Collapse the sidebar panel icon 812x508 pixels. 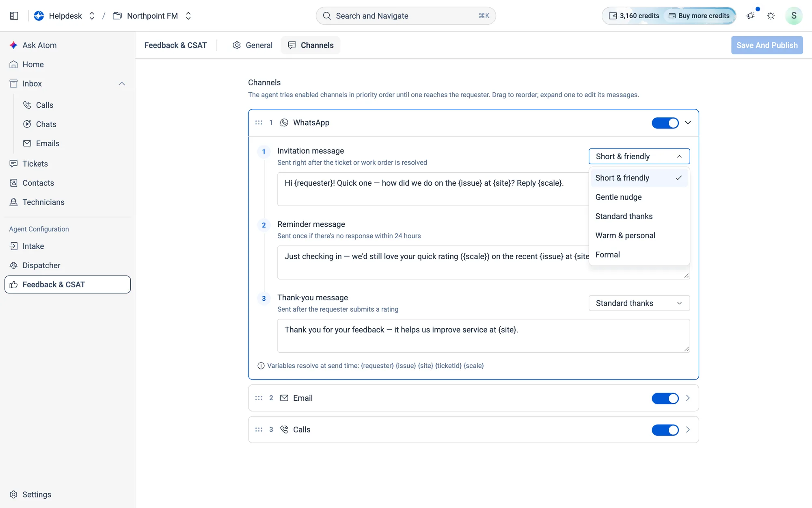click(x=14, y=16)
